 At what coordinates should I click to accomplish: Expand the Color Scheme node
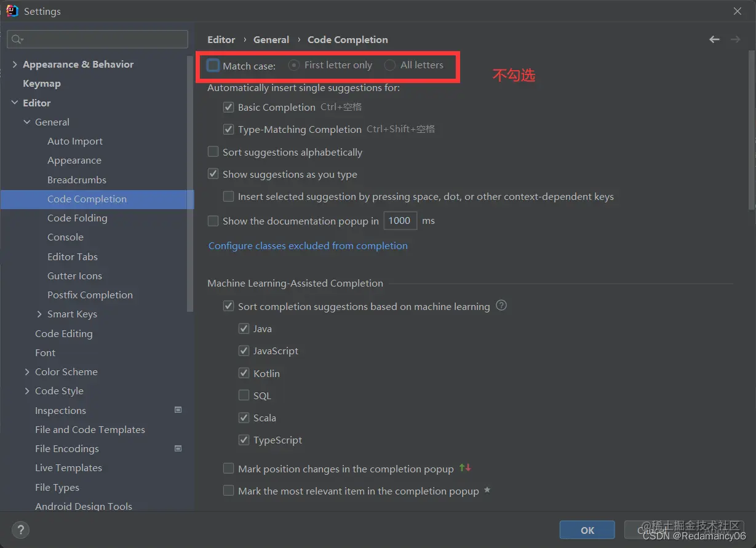tap(27, 371)
